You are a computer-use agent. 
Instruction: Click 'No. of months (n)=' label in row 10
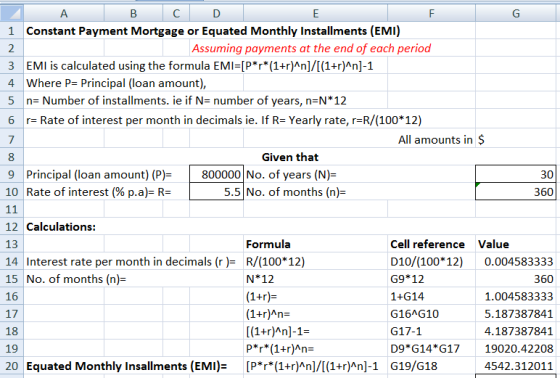click(x=296, y=192)
